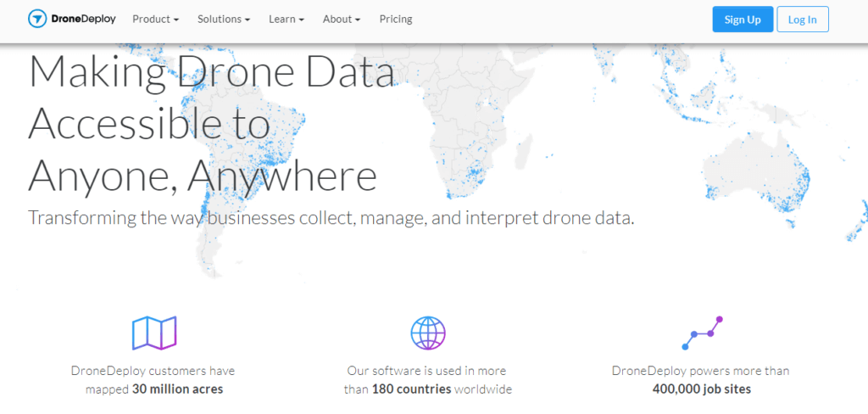Expand the Solutions dropdown menu
This screenshot has width=868, height=414.
224,19
